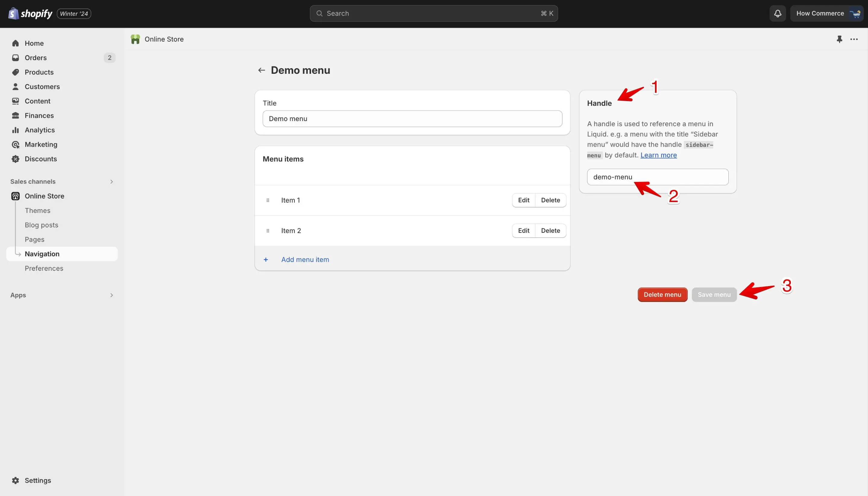Open Preferences under Online Store
The height and width of the screenshot is (496, 868).
(x=44, y=268)
